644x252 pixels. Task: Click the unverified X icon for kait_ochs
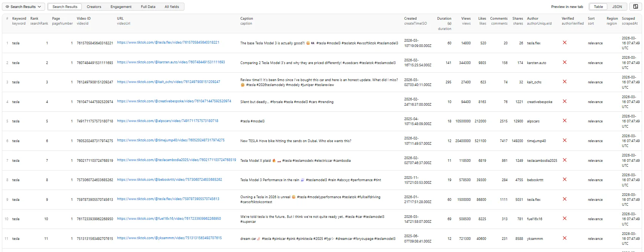[565, 81]
